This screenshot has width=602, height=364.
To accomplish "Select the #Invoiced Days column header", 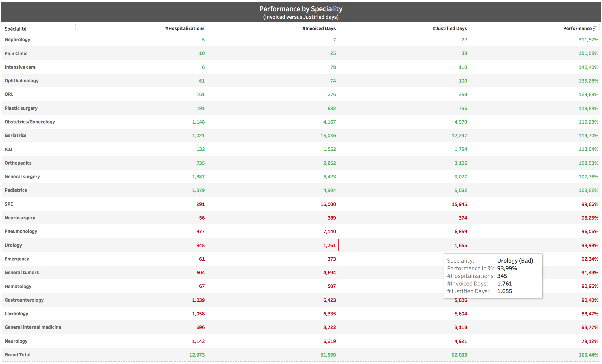I will click(319, 29).
